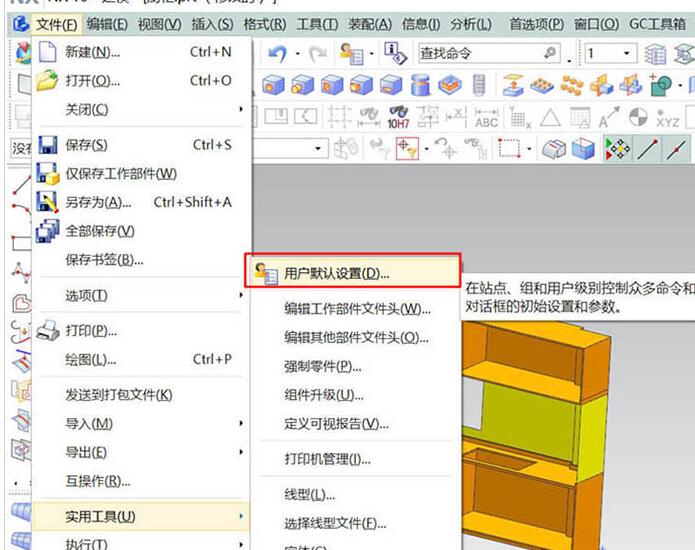Expand the 导出 (Export) submenu
Image resolution: width=695 pixels, height=550 pixels.
(x=240, y=453)
